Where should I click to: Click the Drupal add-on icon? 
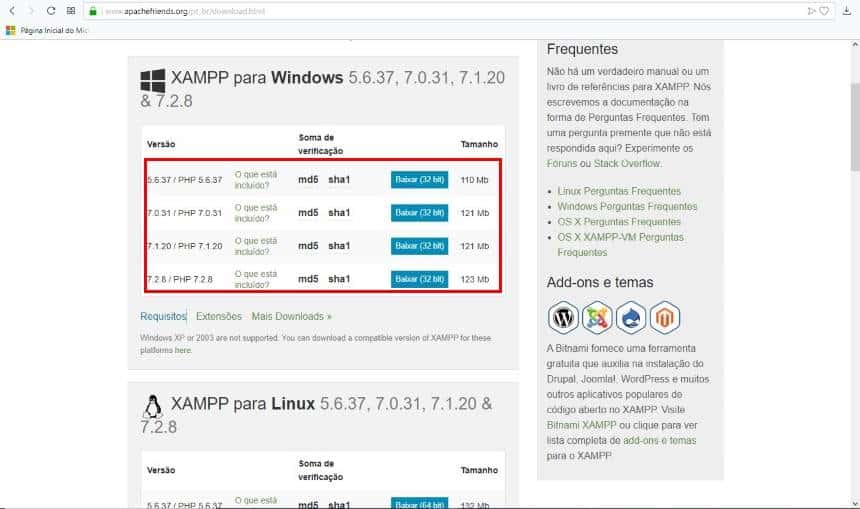(631, 317)
